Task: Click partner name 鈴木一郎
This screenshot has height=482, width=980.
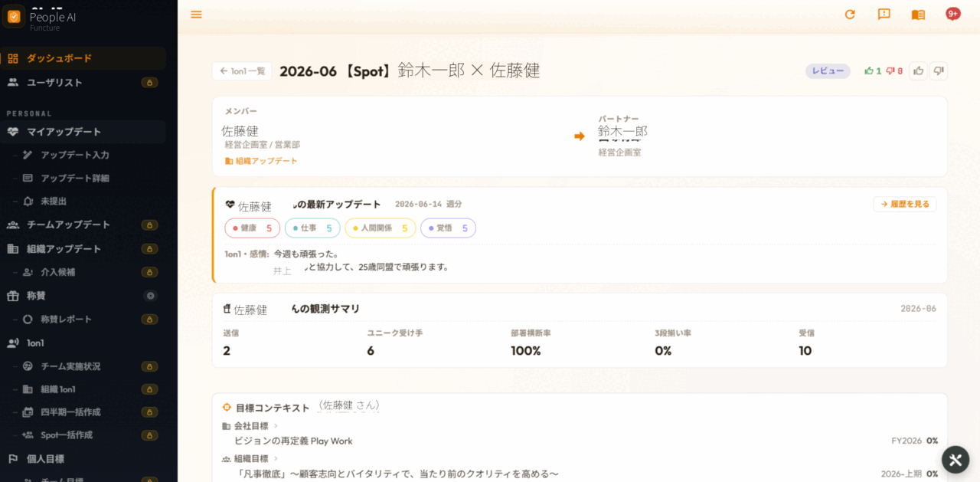Action: pyautogui.click(x=622, y=131)
